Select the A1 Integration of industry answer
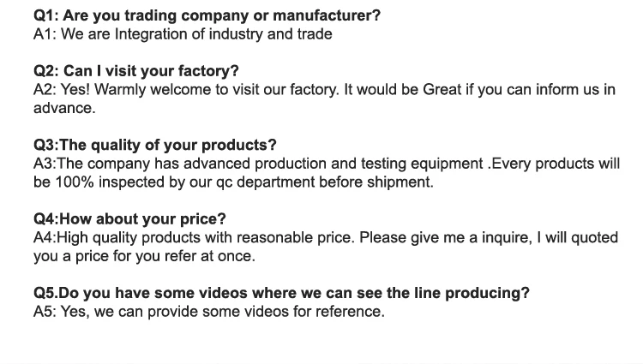Screen dimensions: 643x364 tap(182, 34)
